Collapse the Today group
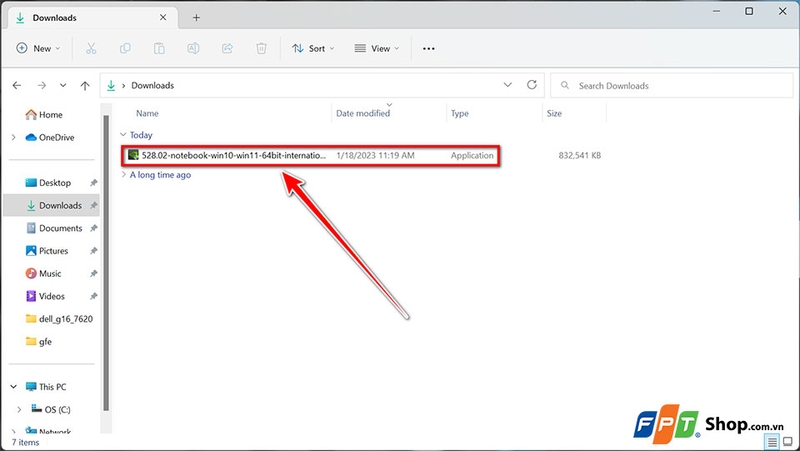 (x=123, y=135)
